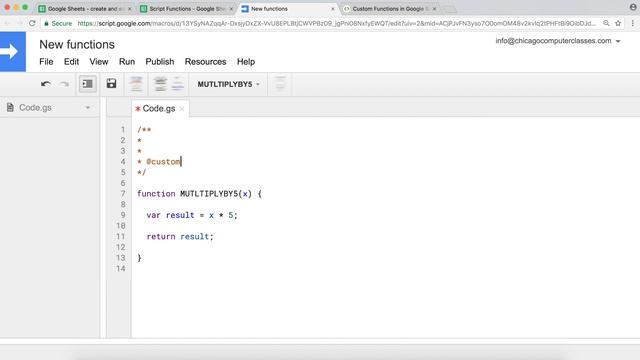The width and height of the screenshot is (640, 360).
Task: Open the MUTLTIPLYBY5 function selector dropdown
Action: pos(228,84)
